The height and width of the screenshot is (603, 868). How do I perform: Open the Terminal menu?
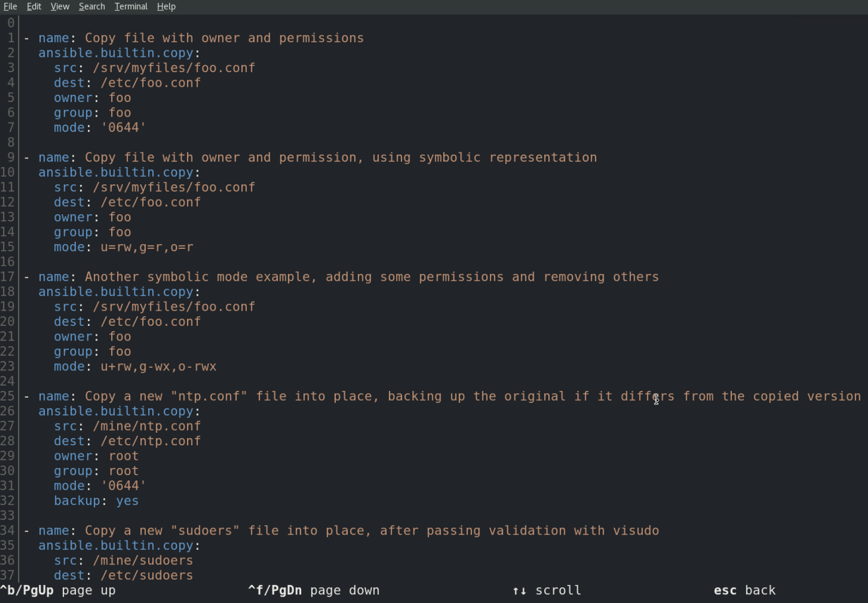pos(131,7)
